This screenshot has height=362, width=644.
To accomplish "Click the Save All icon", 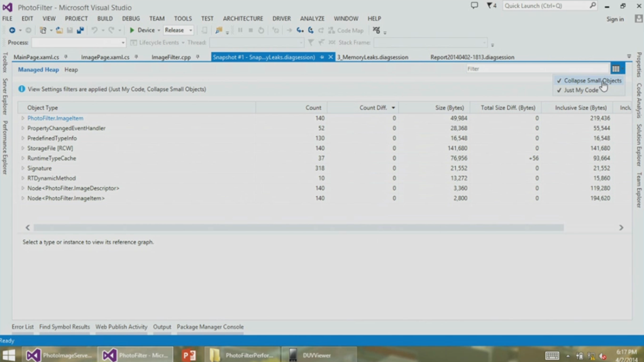I will [x=80, y=30].
